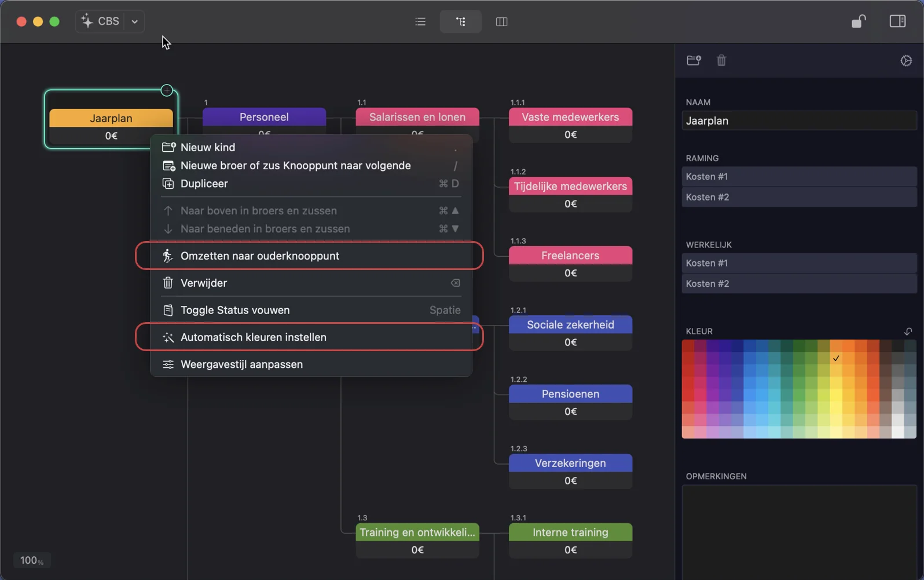Switch to the list view icon

[420, 21]
